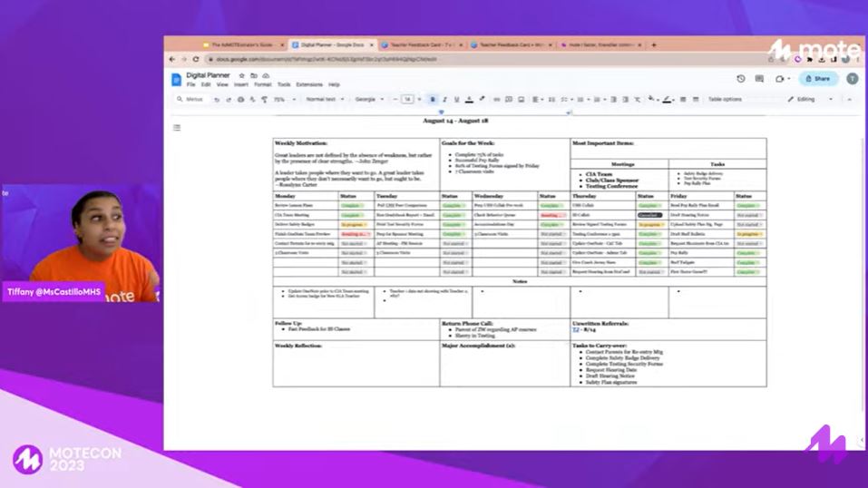The height and width of the screenshot is (488, 868).
Task: Open the highlight color picker
Action: pos(482,100)
